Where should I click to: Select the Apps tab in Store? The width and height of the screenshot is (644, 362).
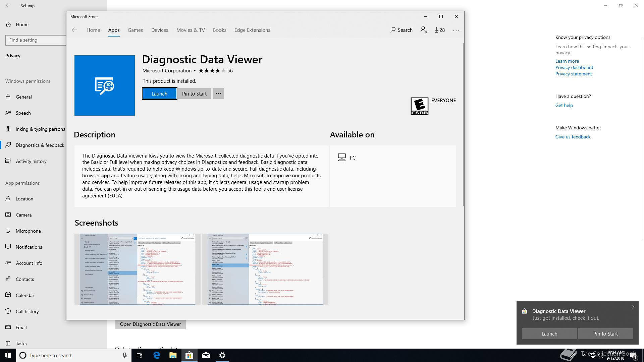pyautogui.click(x=114, y=30)
